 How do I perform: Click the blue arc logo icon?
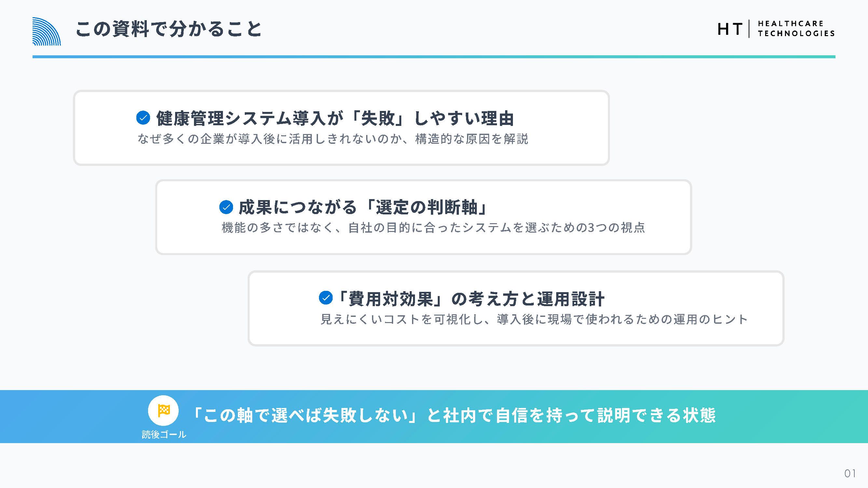pos(47,31)
